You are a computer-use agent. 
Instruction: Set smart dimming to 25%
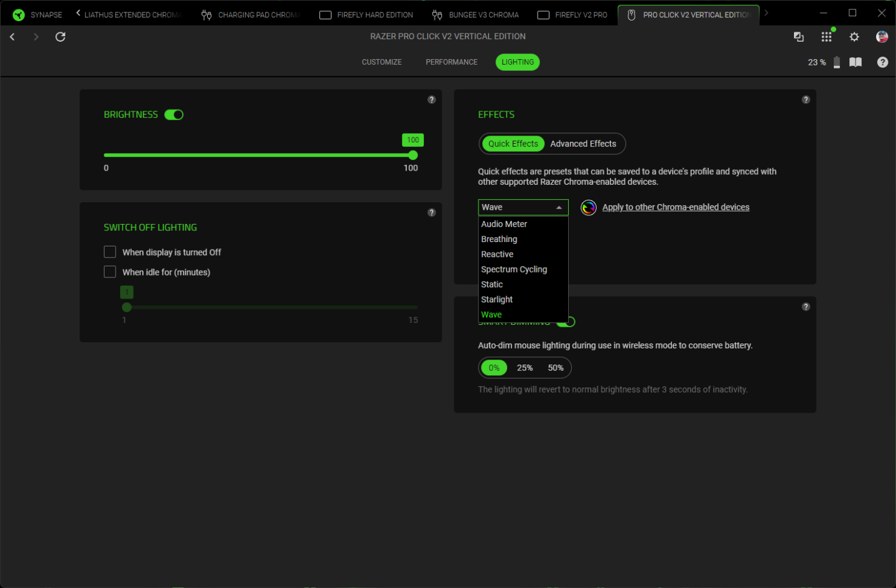click(525, 368)
